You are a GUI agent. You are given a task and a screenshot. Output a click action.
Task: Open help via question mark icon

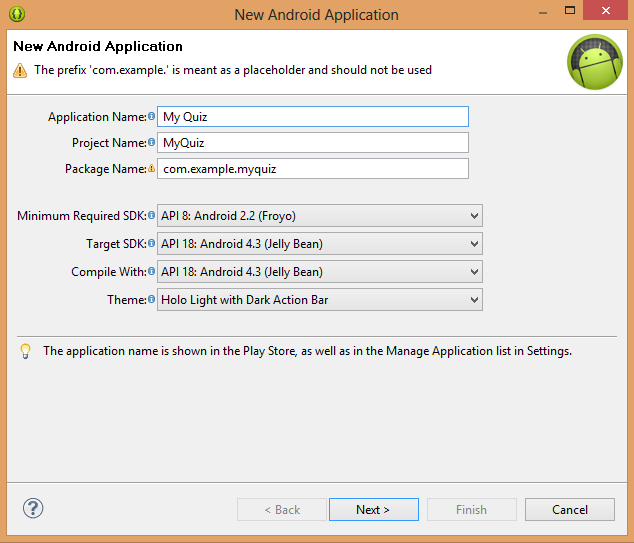[x=33, y=508]
